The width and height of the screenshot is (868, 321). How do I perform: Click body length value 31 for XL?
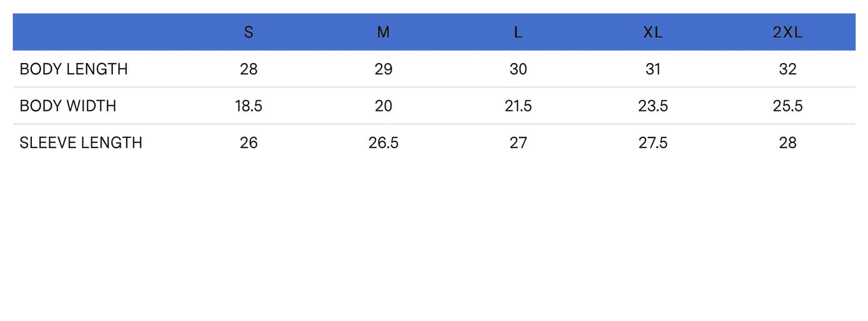click(653, 70)
